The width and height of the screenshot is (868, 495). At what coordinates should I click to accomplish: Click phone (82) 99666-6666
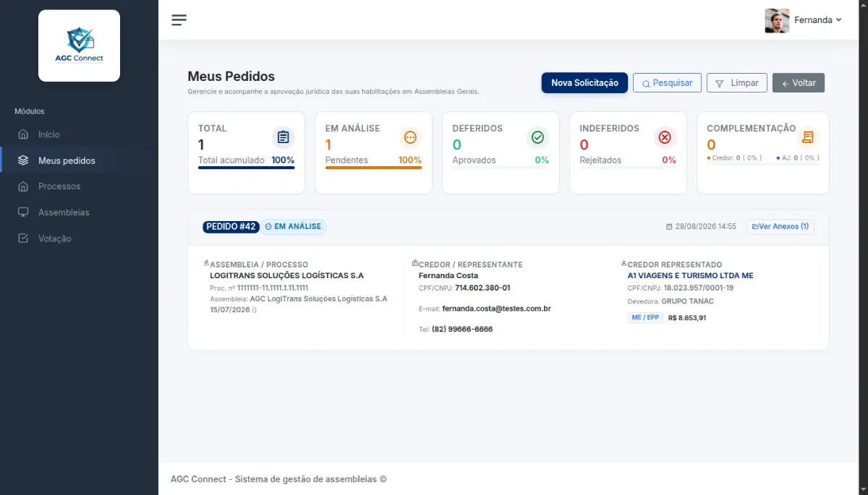click(462, 329)
